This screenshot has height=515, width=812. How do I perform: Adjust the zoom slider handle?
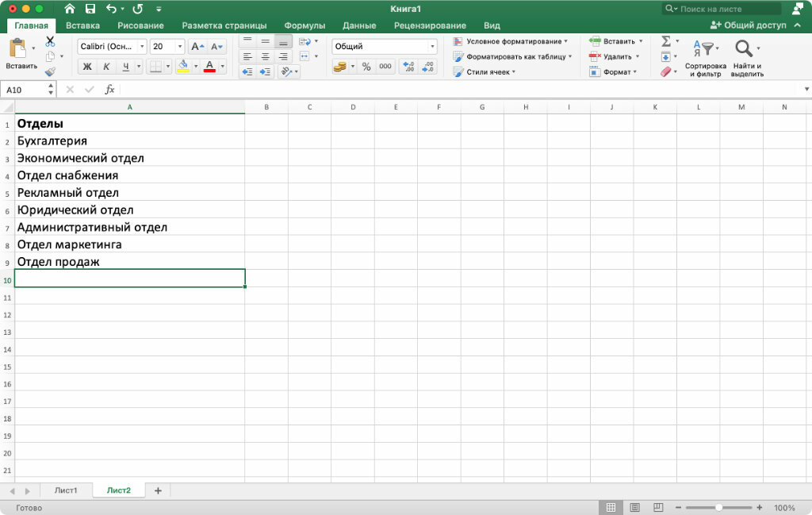pos(718,508)
